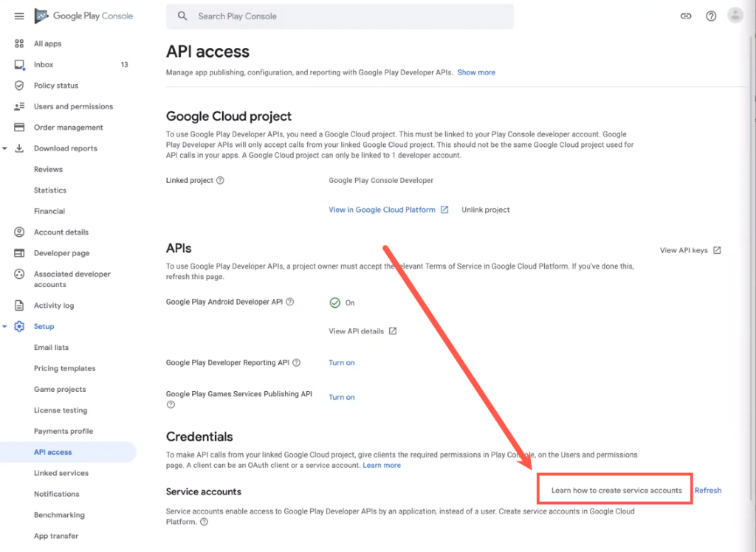Viewport: 756px width, 552px height.
Task: Open the profile avatar menu
Action: click(x=735, y=15)
